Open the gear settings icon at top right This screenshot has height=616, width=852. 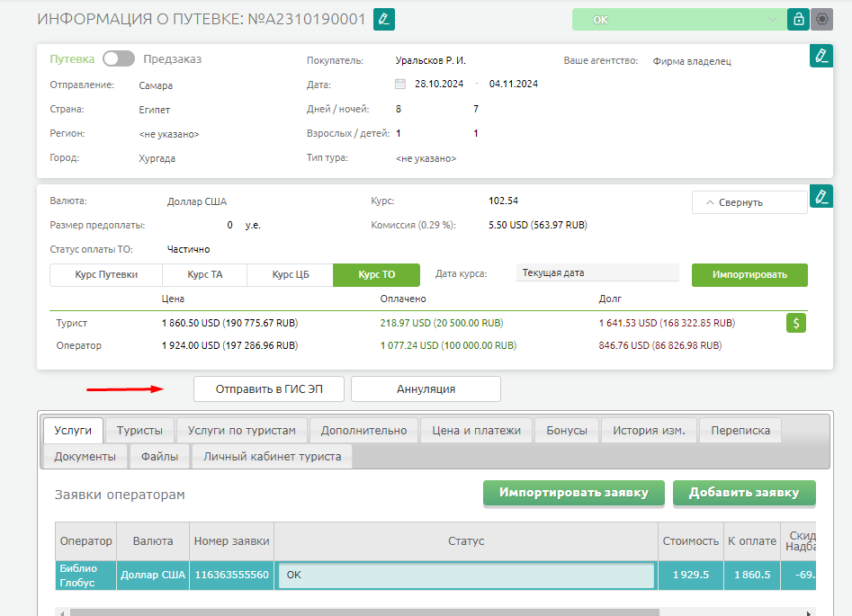822,20
